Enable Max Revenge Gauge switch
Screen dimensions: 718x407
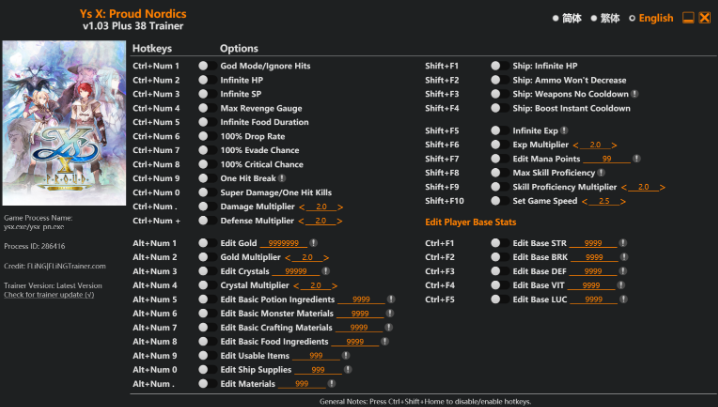click(x=207, y=108)
